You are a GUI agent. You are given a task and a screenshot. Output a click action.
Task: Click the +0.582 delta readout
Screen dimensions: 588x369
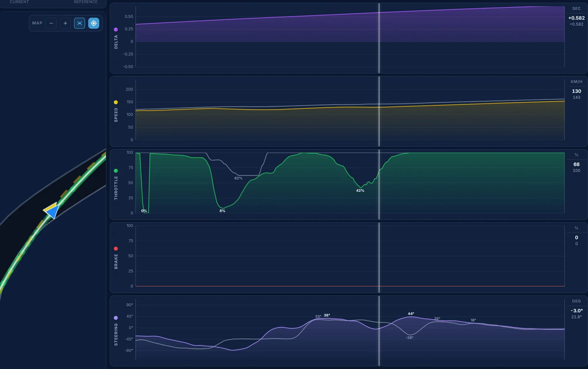(x=576, y=18)
